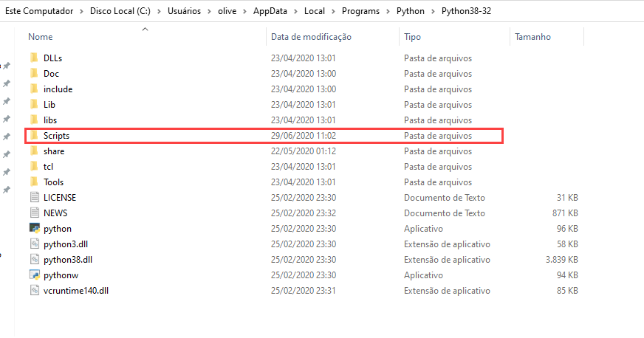The width and height of the screenshot is (644, 338).
Task: Click Python38-32 breadcrumb segment
Action: click(466, 11)
